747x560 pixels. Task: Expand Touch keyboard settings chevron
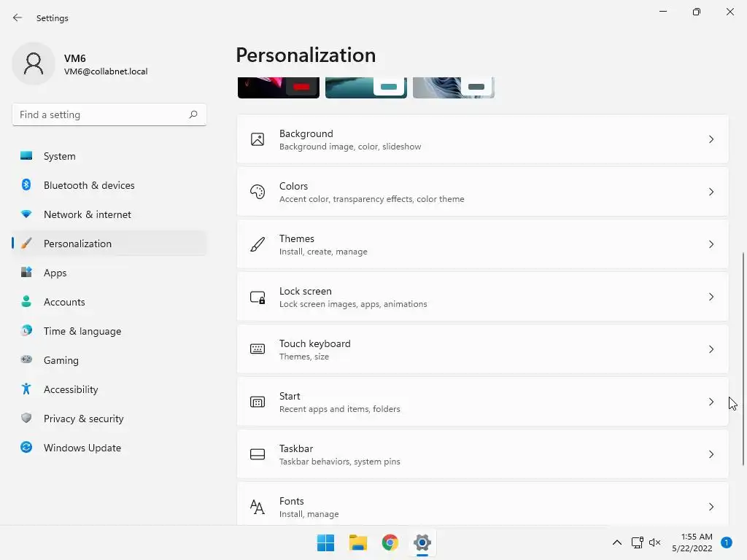(711, 349)
